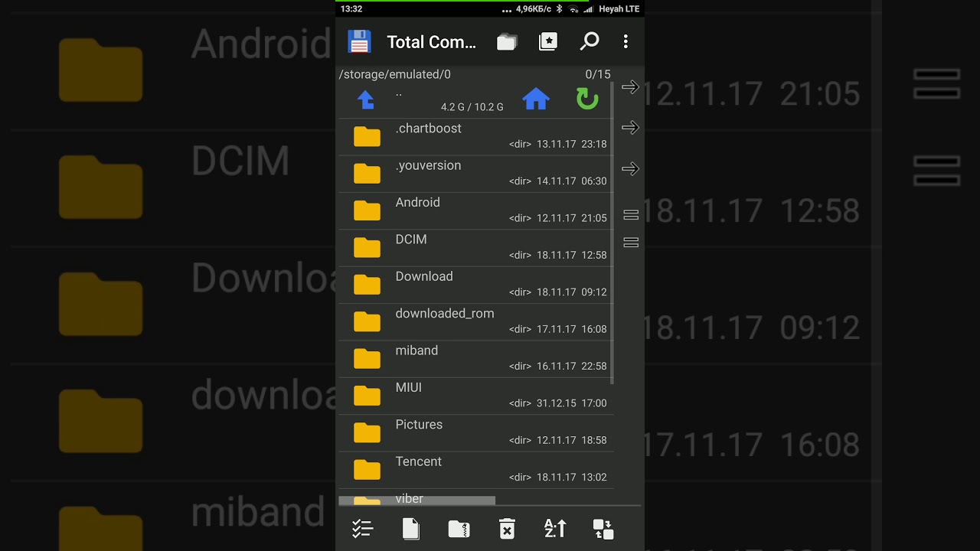
Task: Tap the parent directory '..' entry
Action: click(x=399, y=95)
